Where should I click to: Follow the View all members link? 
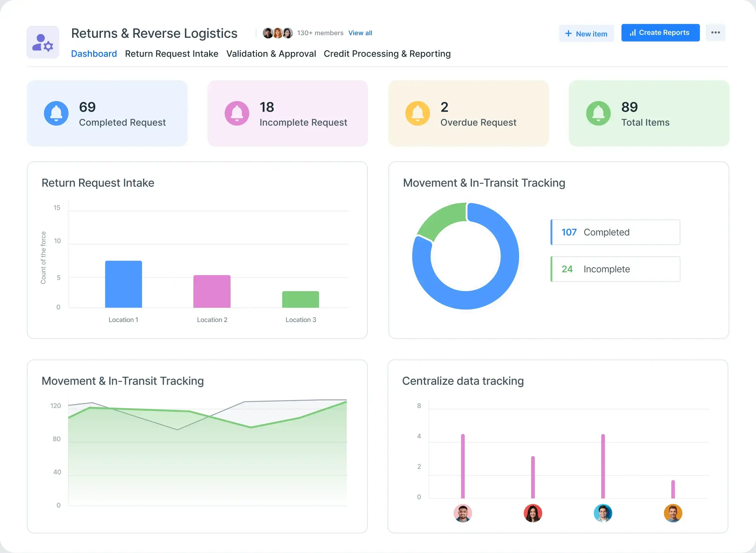pyautogui.click(x=360, y=33)
